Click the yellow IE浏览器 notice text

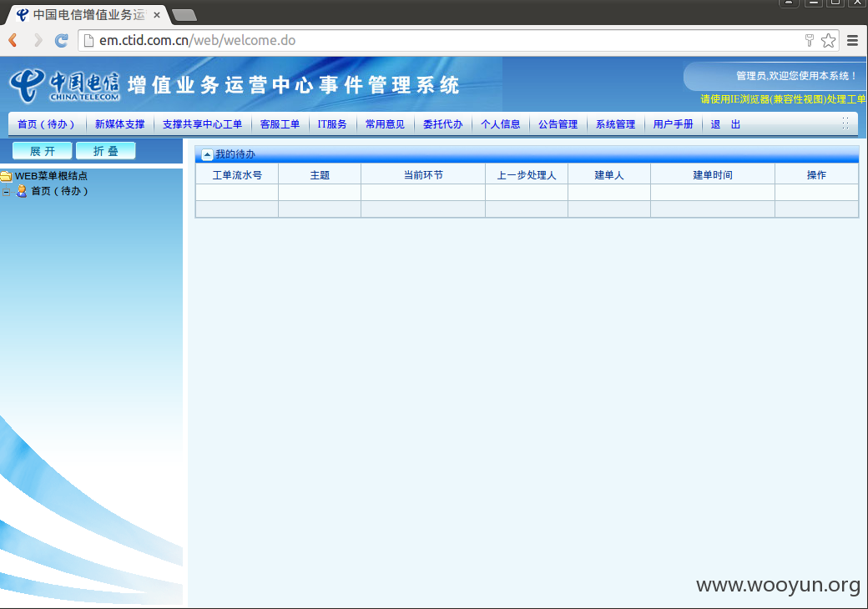783,99
